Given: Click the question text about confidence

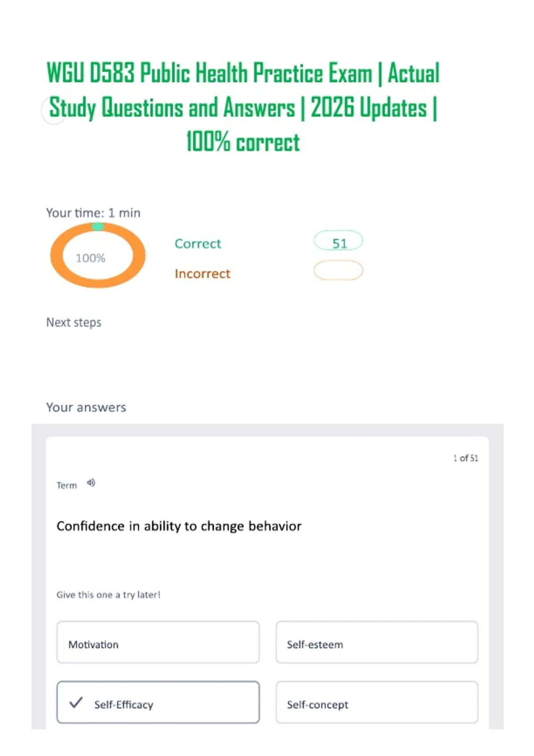Looking at the screenshot, I should tap(179, 526).
